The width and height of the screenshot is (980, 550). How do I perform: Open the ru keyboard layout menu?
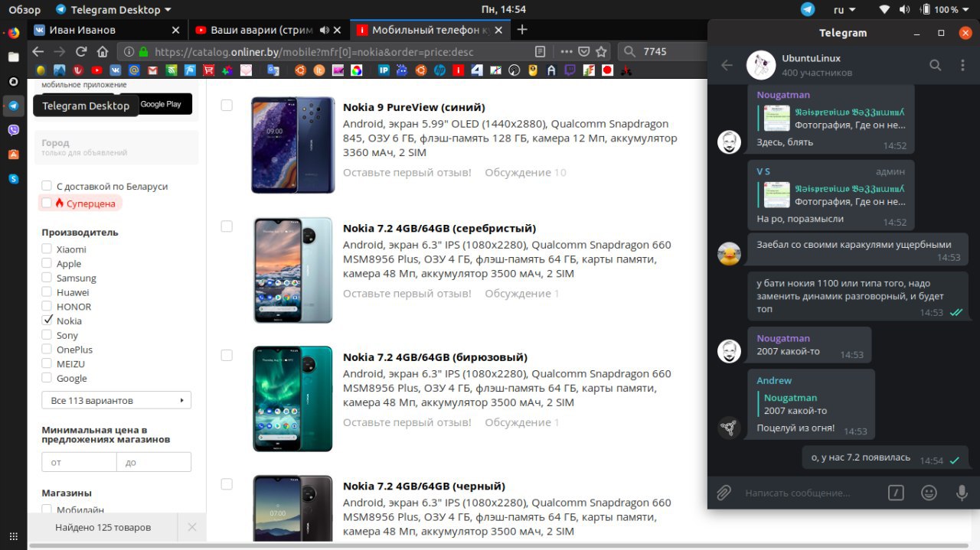844,9
